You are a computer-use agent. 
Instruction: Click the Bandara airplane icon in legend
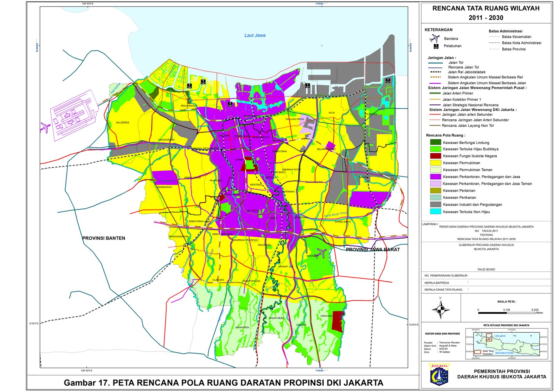434,39
